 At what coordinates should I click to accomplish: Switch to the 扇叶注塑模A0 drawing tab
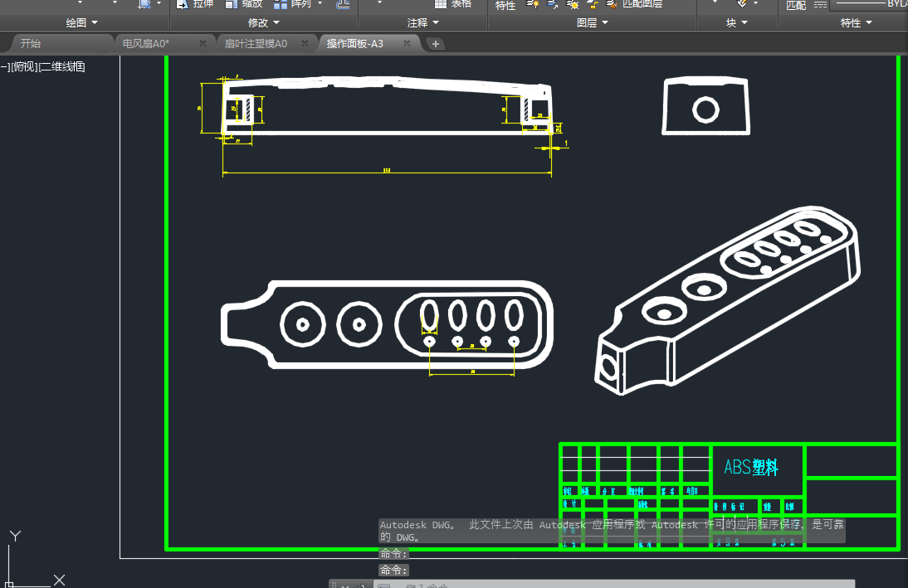[256, 43]
